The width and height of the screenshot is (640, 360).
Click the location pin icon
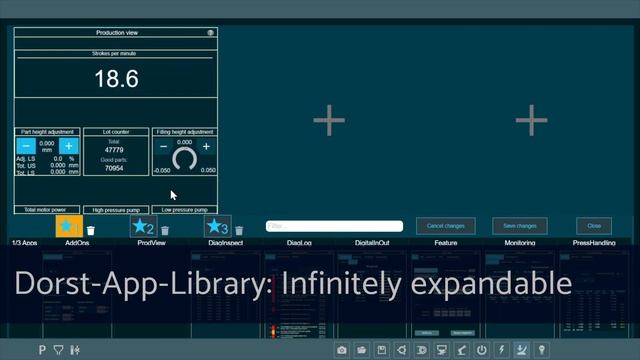pos(542,350)
